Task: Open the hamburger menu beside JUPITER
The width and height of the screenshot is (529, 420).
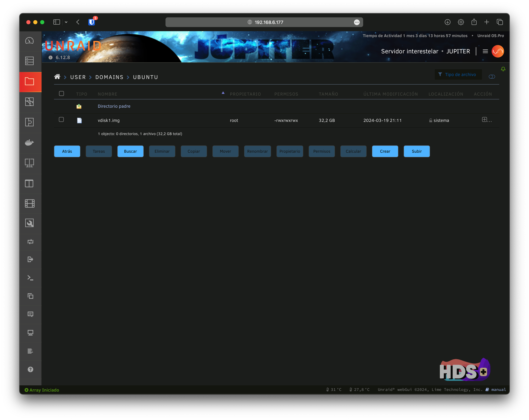Action: [485, 51]
